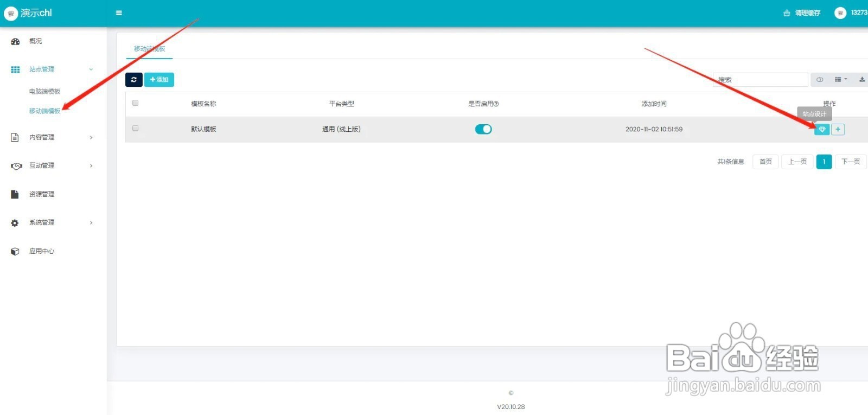Select the 移动端模板 tab
The image size is (868, 415).
(x=150, y=49)
